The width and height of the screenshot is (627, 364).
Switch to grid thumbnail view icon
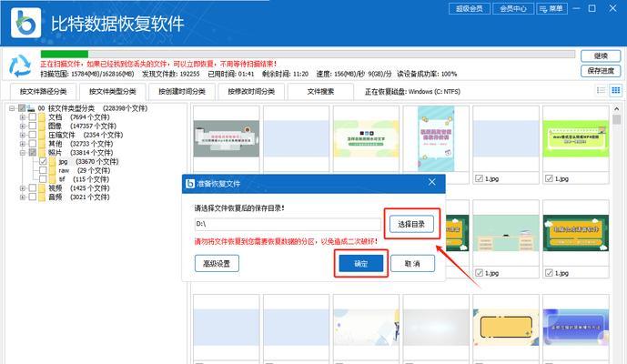coord(616,90)
